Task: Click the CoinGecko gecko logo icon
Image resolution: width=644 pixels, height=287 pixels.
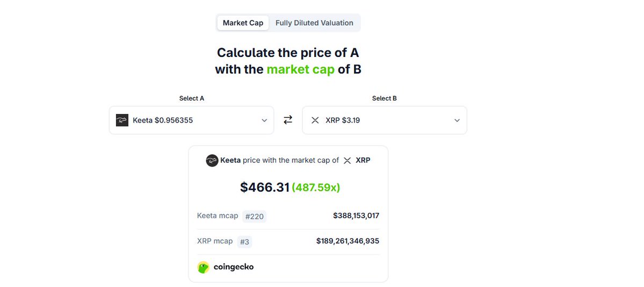Action: click(204, 267)
